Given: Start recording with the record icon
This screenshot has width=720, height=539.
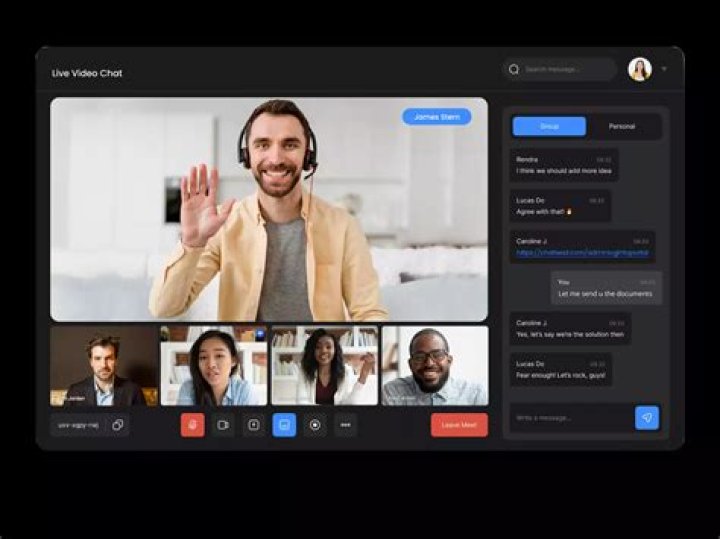Looking at the screenshot, I should pyautogui.click(x=315, y=425).
